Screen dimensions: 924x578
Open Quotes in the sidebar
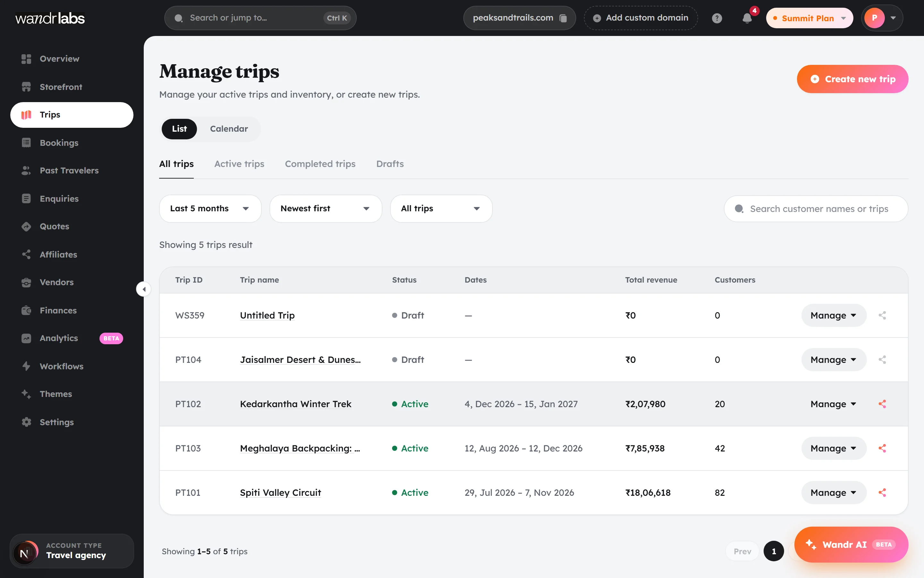[72, 226]
